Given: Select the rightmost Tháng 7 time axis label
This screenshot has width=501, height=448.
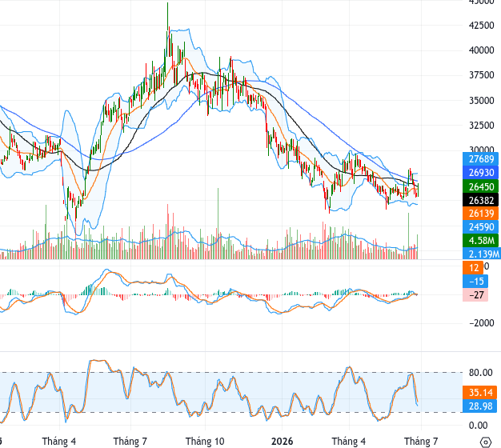Looking at the screenshot, I should pyautogui.click(x=421, y=442).
